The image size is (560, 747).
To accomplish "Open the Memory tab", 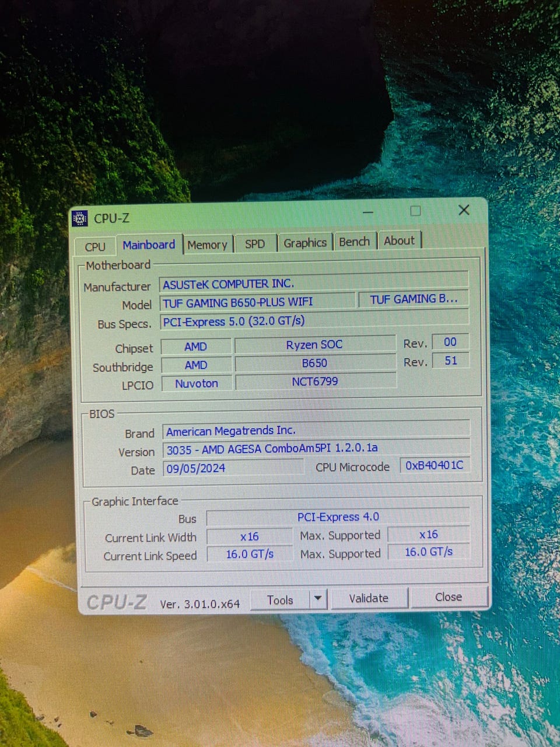I will click(x=207, y=245).
